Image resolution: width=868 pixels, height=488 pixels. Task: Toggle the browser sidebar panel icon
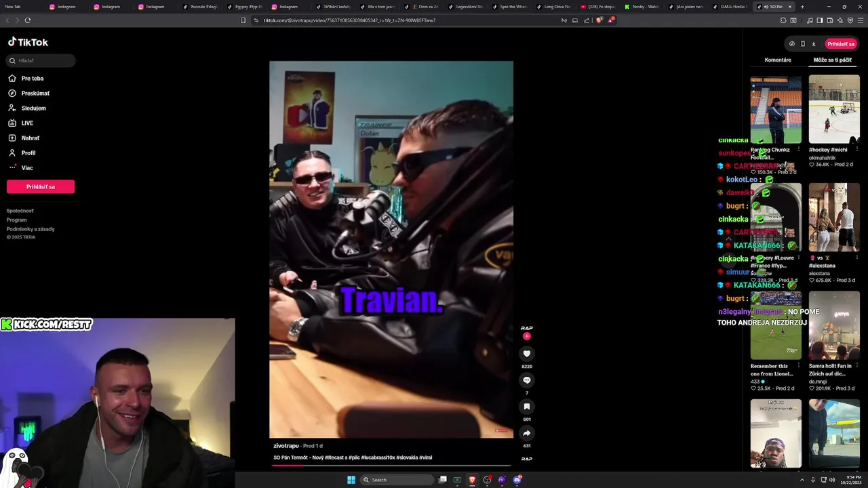tap(820, 20)
